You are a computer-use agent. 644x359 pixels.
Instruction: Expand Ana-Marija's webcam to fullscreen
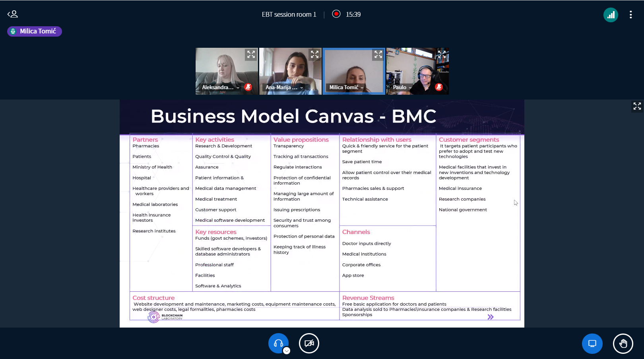[314, 55]
